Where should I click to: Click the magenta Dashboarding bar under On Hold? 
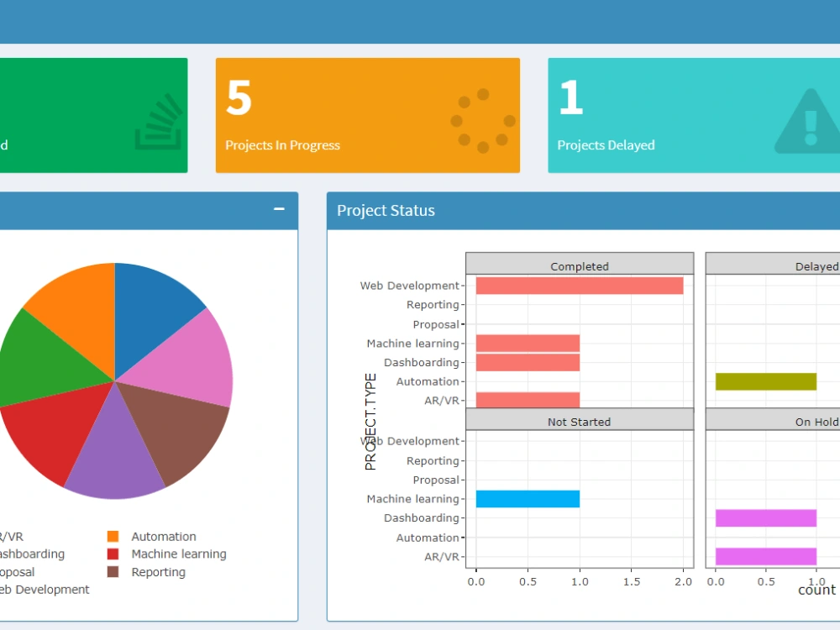click(x=766, y=518)
